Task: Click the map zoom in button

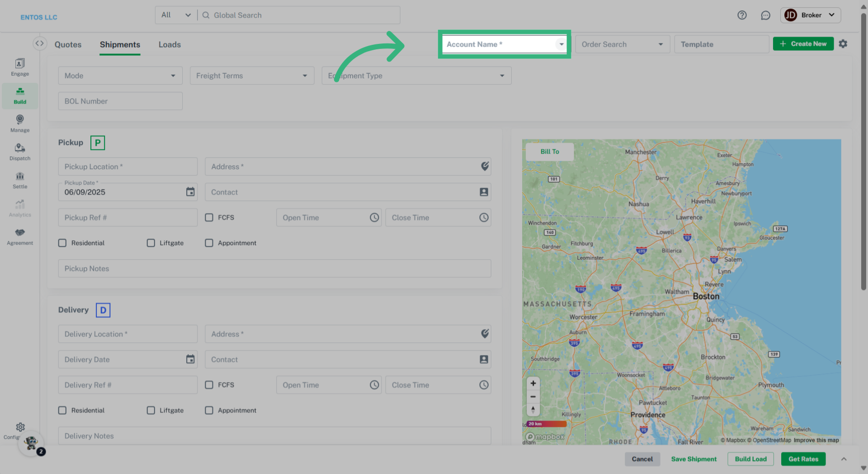Action: coord(533,383)
